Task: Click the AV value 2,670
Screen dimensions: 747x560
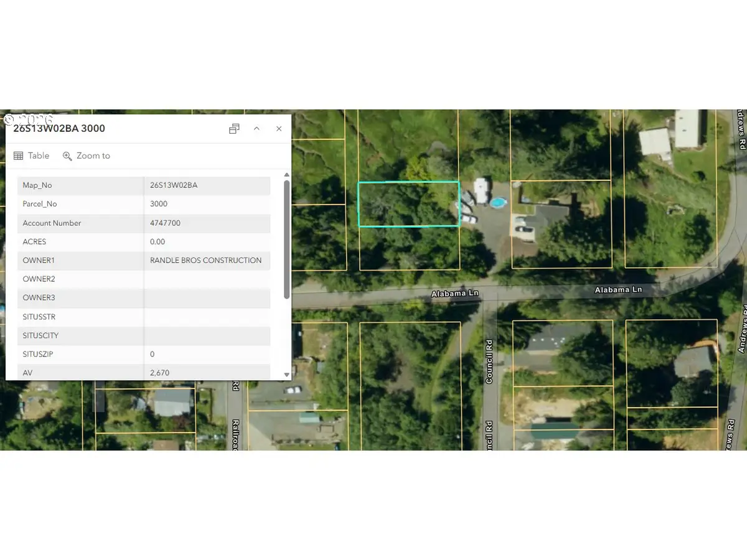Action: [x=159, y=373]
